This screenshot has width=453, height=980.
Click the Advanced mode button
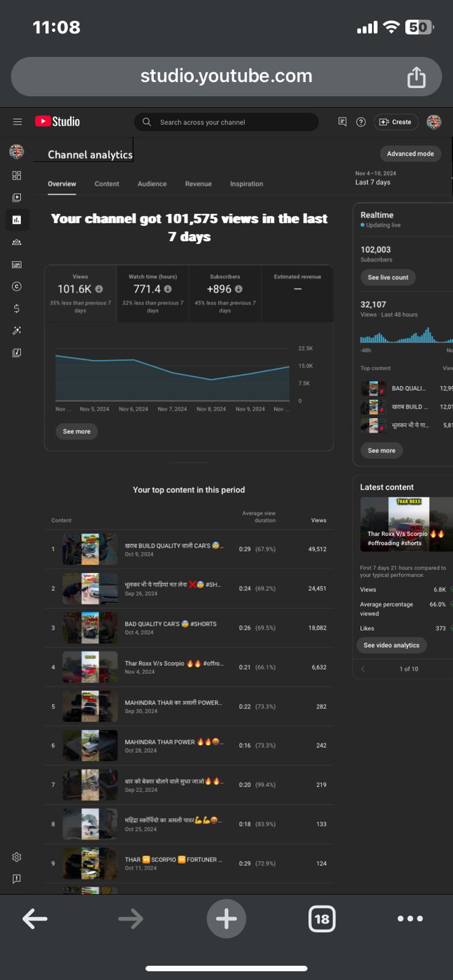point(410,154)
